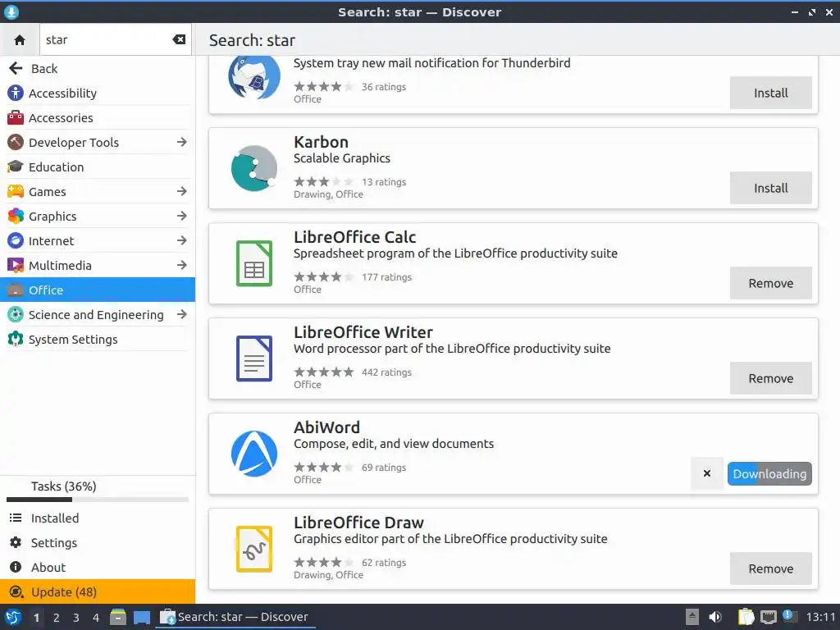
Task: Expand the Graphics subcategories arrow
Action: tap(181, 216)
